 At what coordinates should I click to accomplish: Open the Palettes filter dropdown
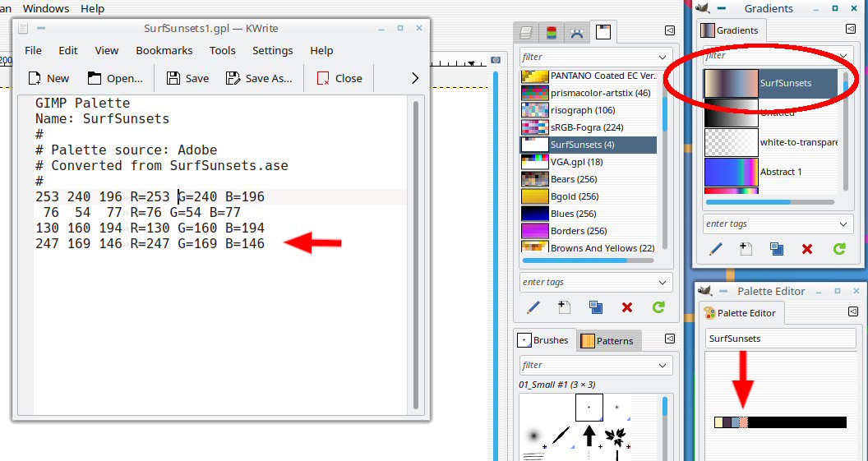(663, 57)
